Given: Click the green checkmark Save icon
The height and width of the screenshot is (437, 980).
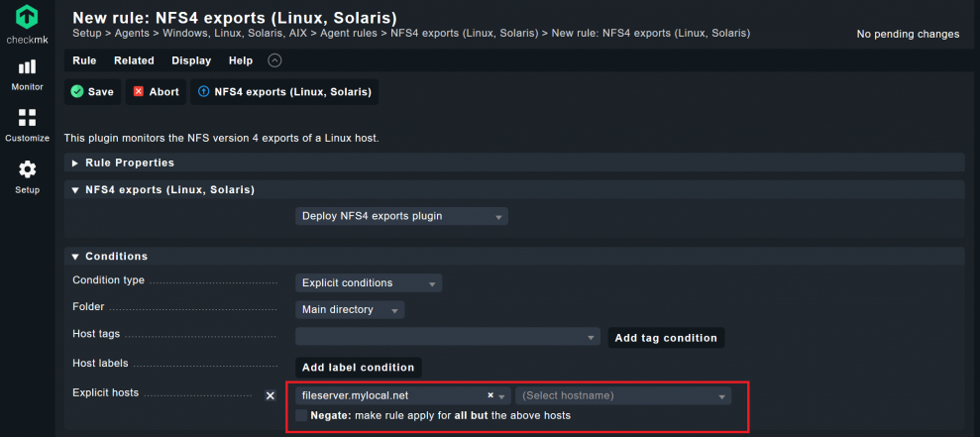Looking at the screenshot, I should pos(77,92).
